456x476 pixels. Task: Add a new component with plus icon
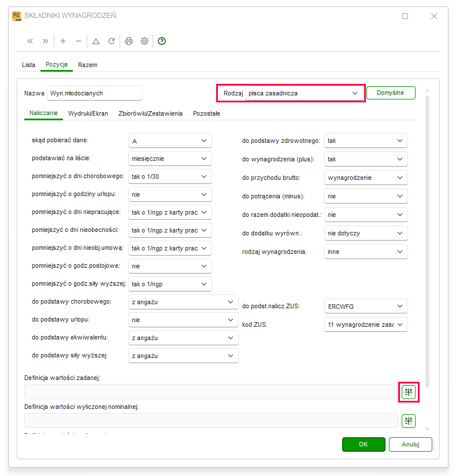click(x=63, y=41)
